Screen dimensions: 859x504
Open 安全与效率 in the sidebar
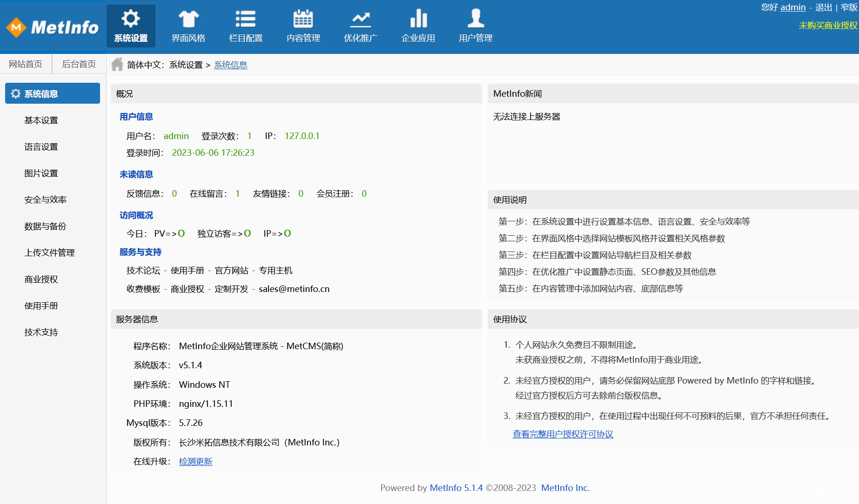(x=45, y=199)
